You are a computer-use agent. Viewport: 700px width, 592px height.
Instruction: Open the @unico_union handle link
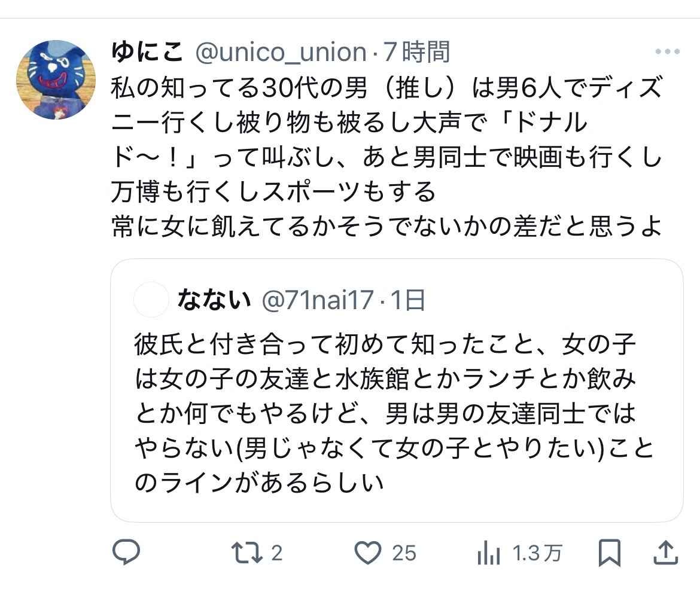coord(280,53)
